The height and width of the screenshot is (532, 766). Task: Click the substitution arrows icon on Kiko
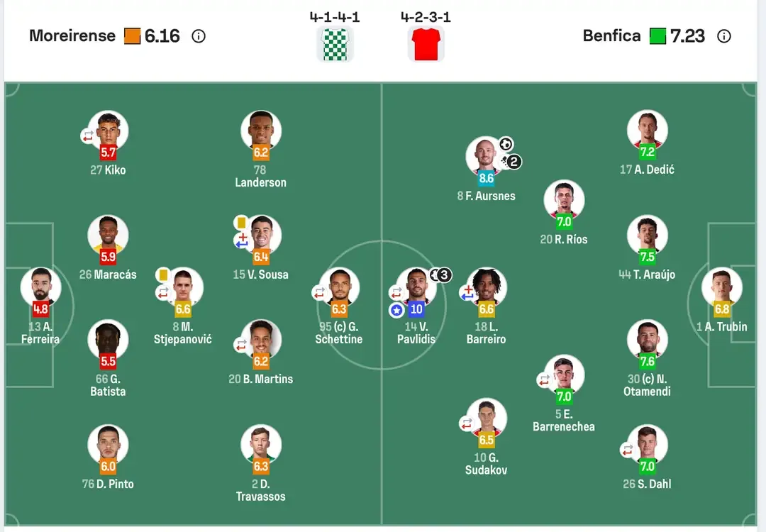pyautogui.click(x=88, y=135)
